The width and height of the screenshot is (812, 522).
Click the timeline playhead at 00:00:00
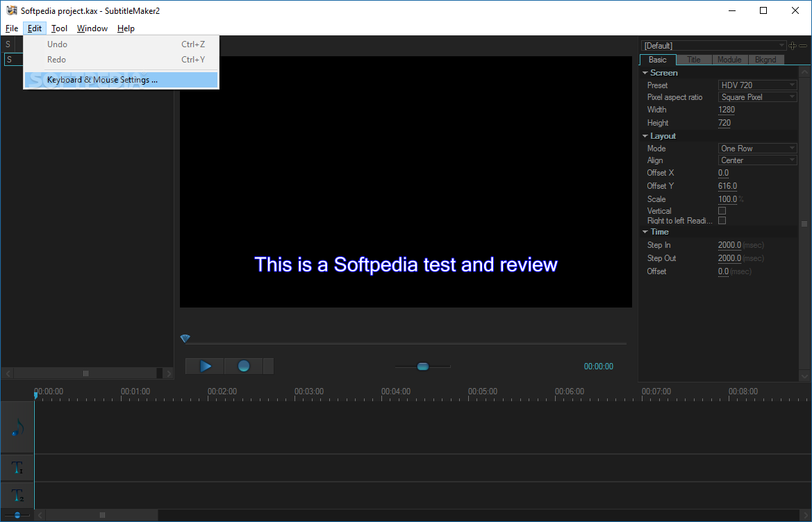click(x=35, y=395)
